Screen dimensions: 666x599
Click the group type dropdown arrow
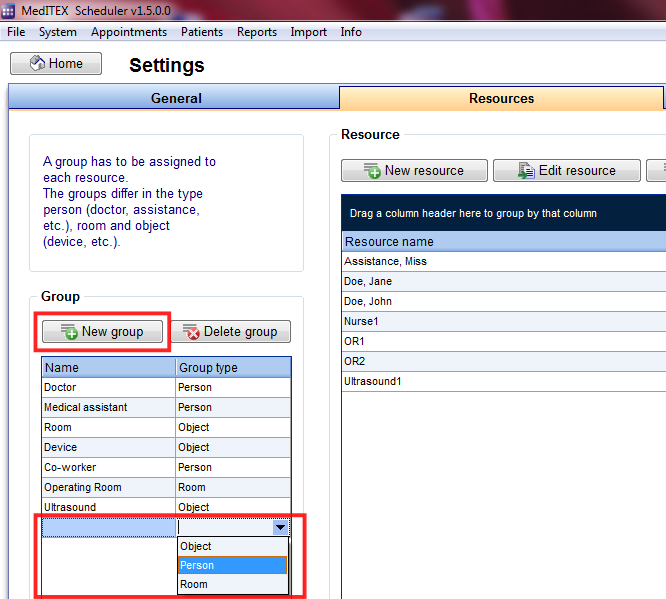280,527
